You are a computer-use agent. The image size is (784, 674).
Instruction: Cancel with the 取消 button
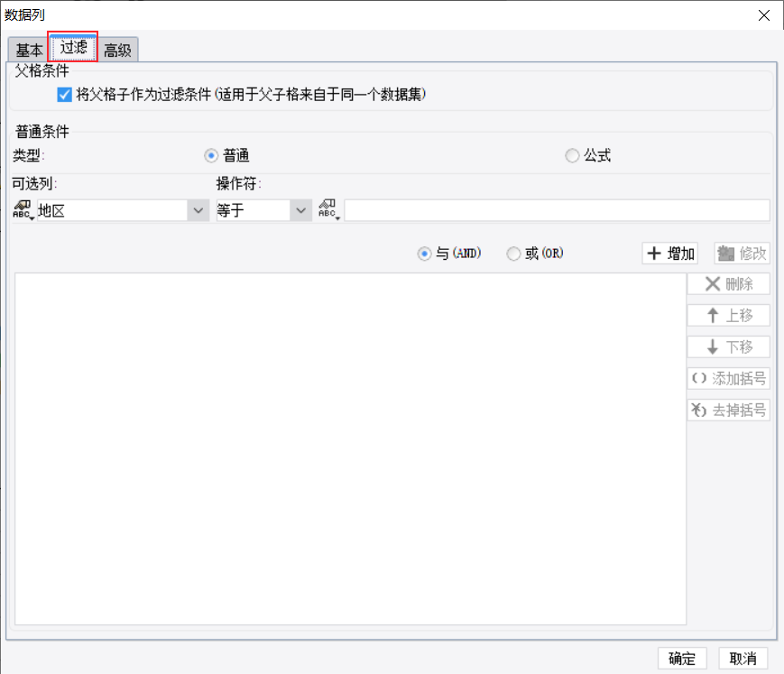point(743,659)
